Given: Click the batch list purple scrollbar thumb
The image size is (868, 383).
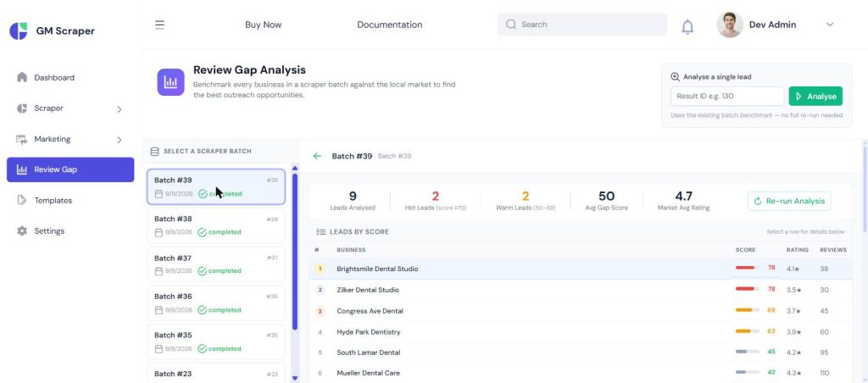Looking at the screenshot, I should coord(294,252).
